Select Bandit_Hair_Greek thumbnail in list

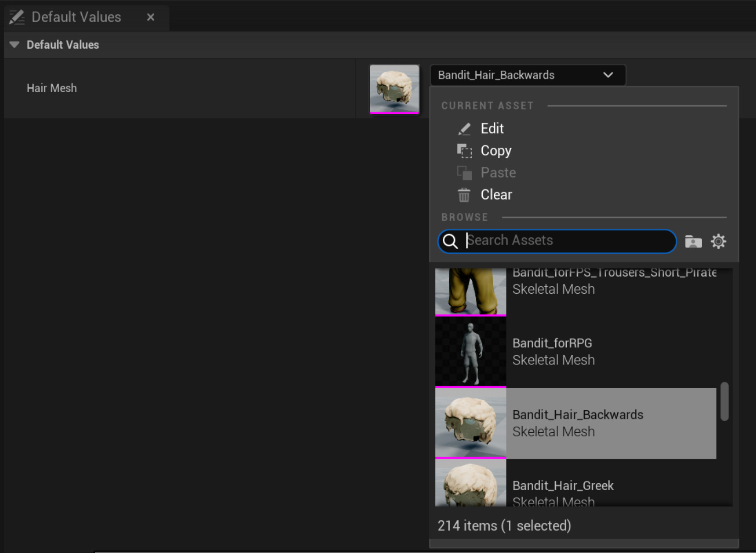(471, 483)
